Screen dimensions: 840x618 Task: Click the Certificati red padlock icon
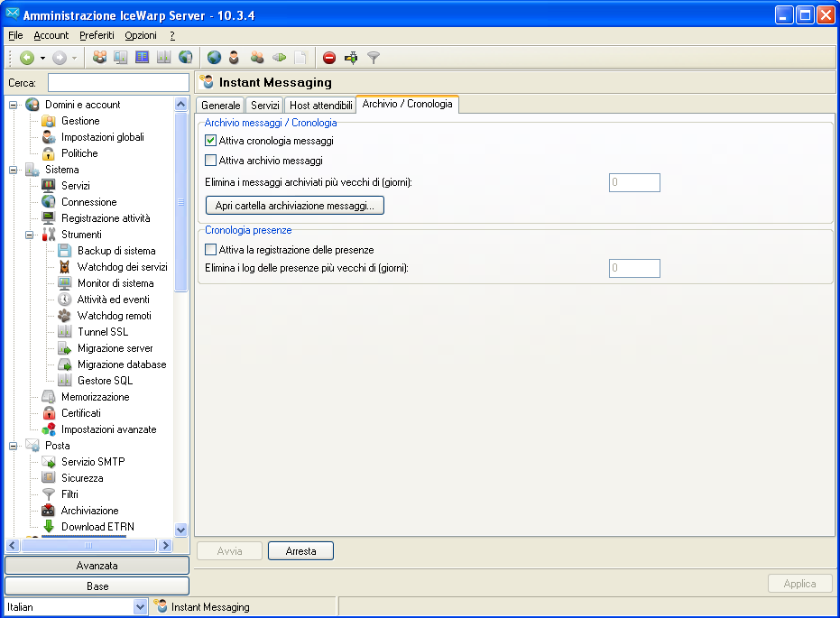[x=49, y=413]
